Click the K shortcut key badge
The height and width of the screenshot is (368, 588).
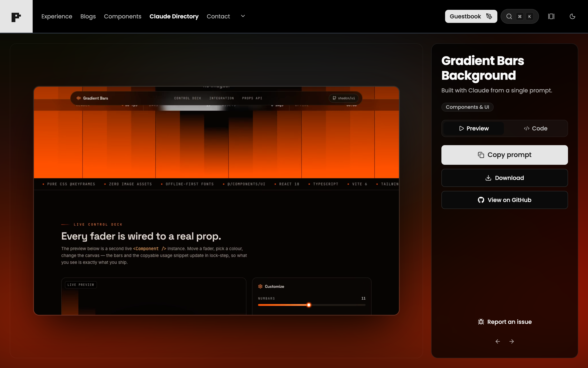pyautogui.click(x=529, y=16)
